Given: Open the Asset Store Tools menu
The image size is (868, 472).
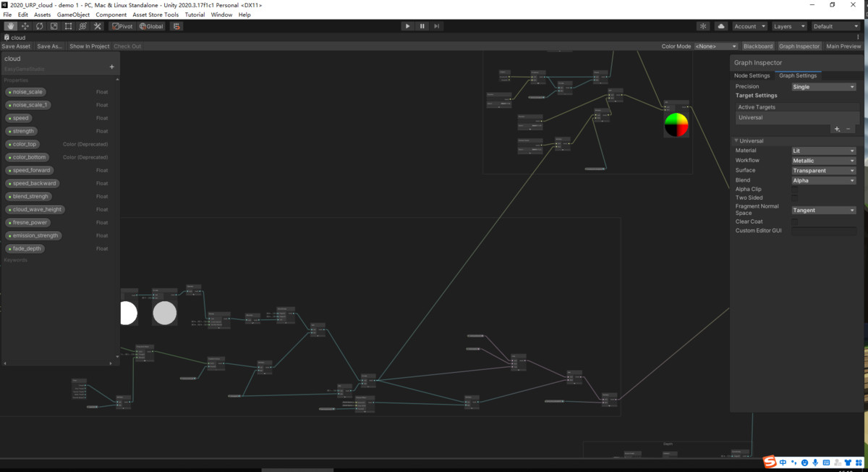Looking at the screenshot, I should tap(156, 14).
